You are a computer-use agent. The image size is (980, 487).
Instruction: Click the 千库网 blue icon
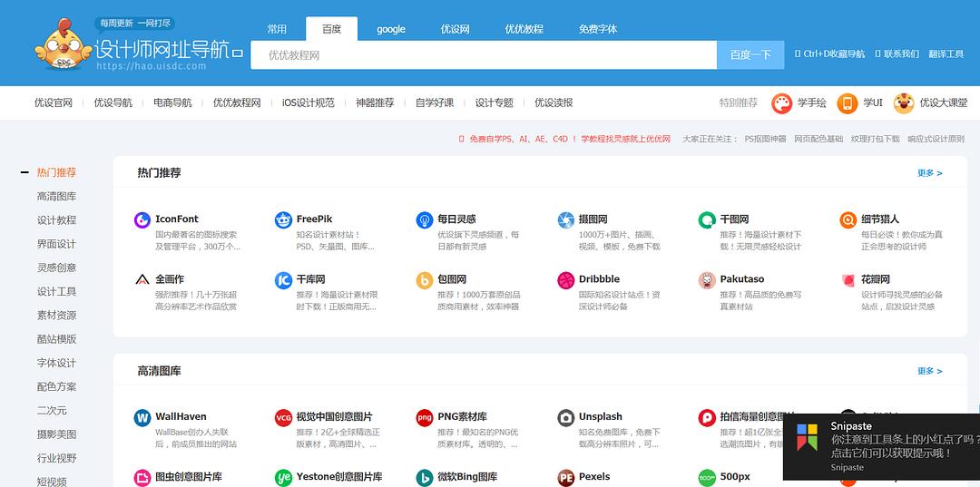pos(283,279)
